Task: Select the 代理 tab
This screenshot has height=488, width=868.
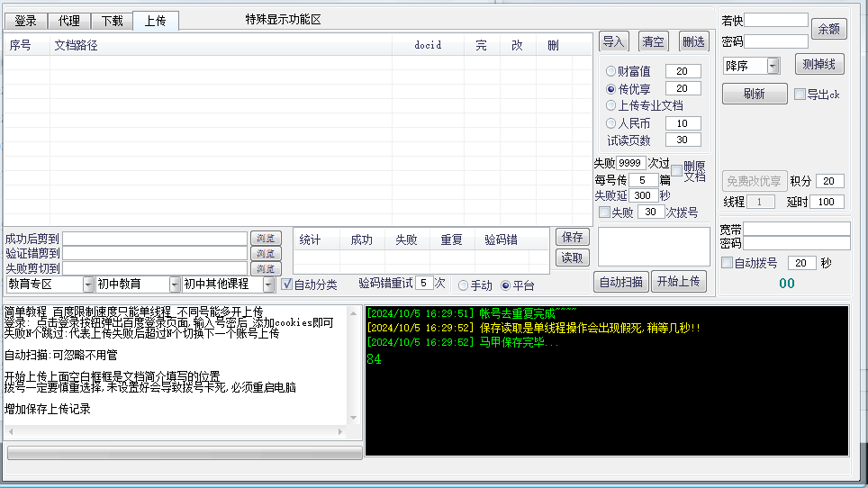Action: point(68,21)
